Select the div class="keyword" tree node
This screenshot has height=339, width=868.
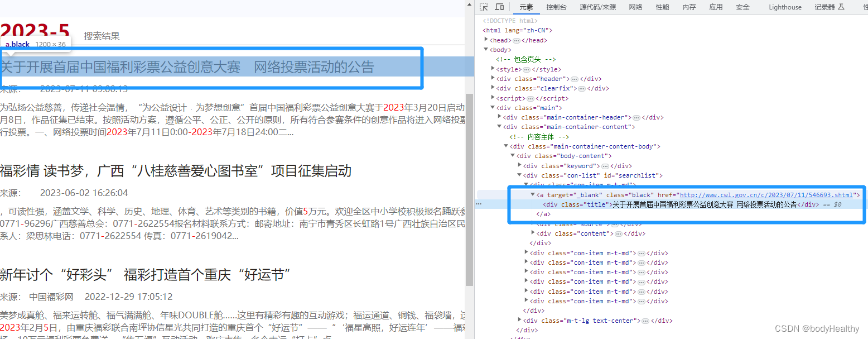pyautogui.click(x=561, y=165)
